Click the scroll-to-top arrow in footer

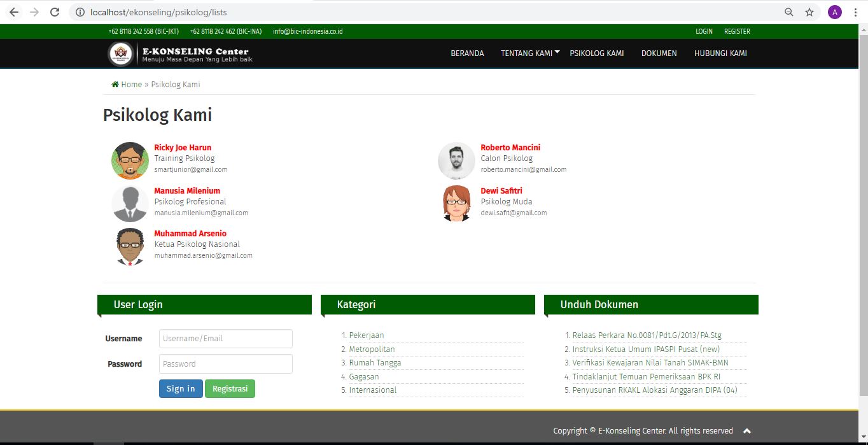(747, 431)
